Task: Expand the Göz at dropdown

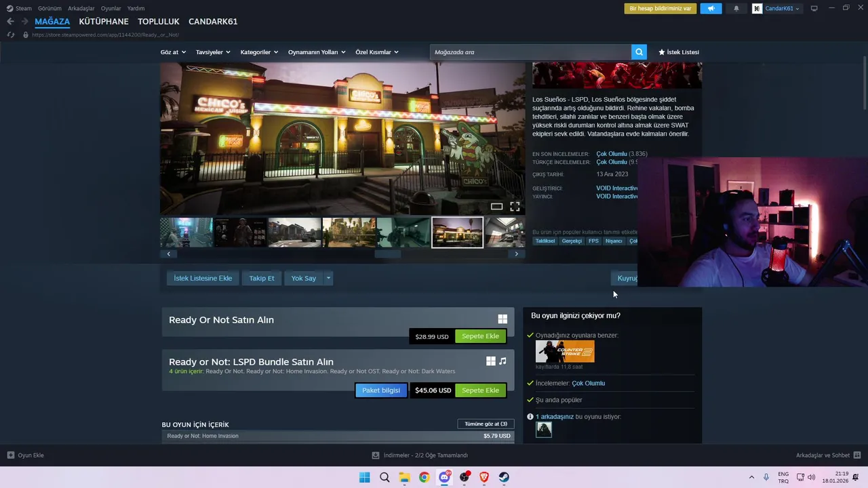Action: tap(173, 52)
